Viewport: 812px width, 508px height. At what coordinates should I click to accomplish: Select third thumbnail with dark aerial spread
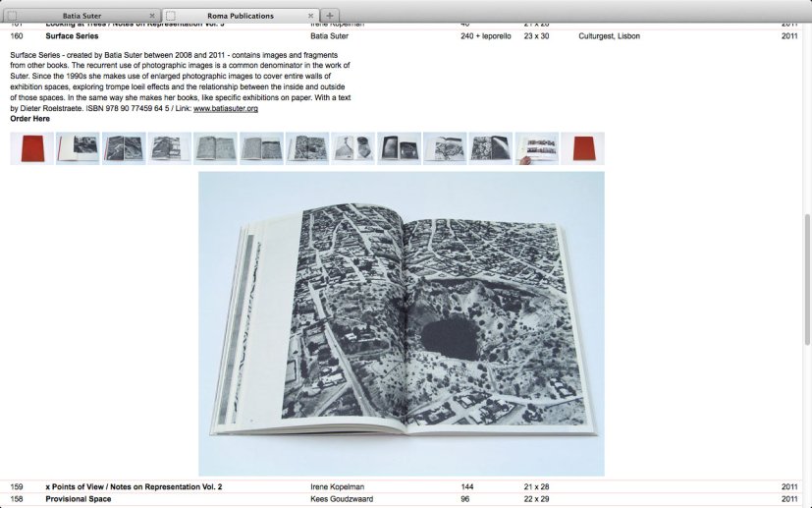[x=124, y=148]
